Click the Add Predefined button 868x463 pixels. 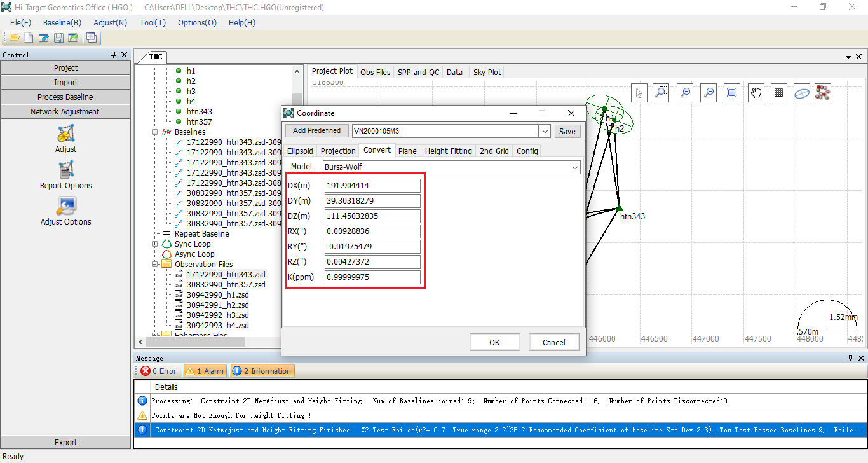coord(316,131)
